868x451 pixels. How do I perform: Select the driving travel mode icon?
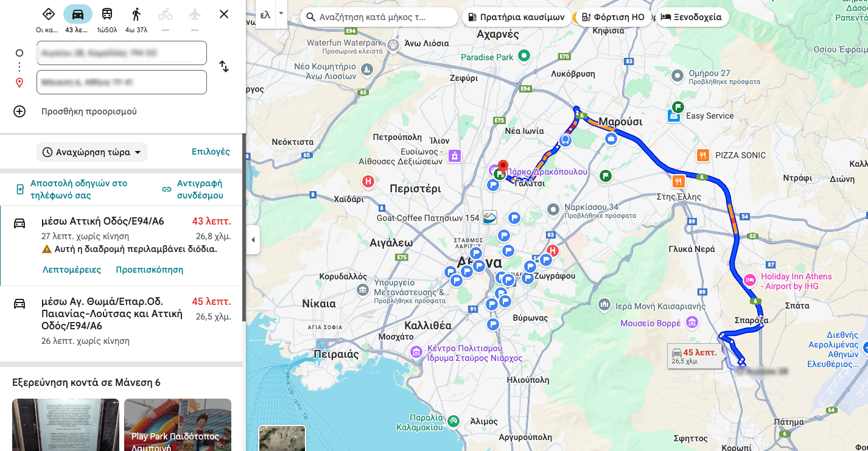point(78,13)
